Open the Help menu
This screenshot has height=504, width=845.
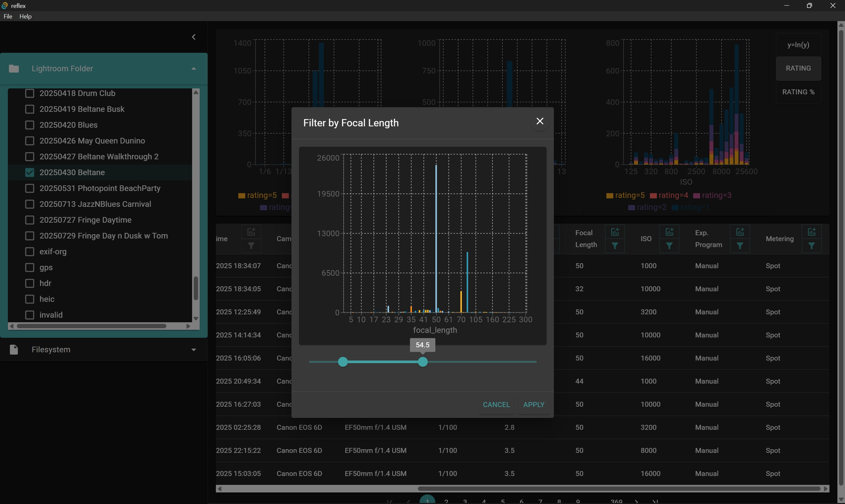(x=25, y=16)
